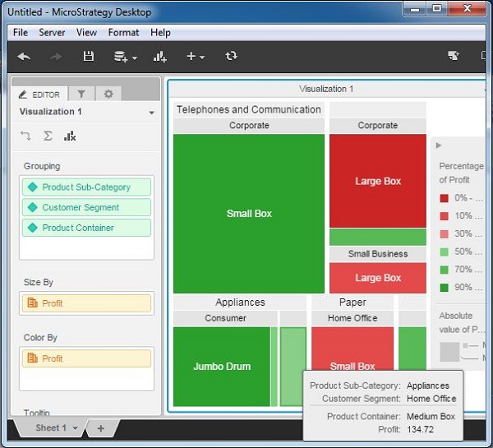Open the Server menu
493x448 pixels.
(x=52, y=32)
